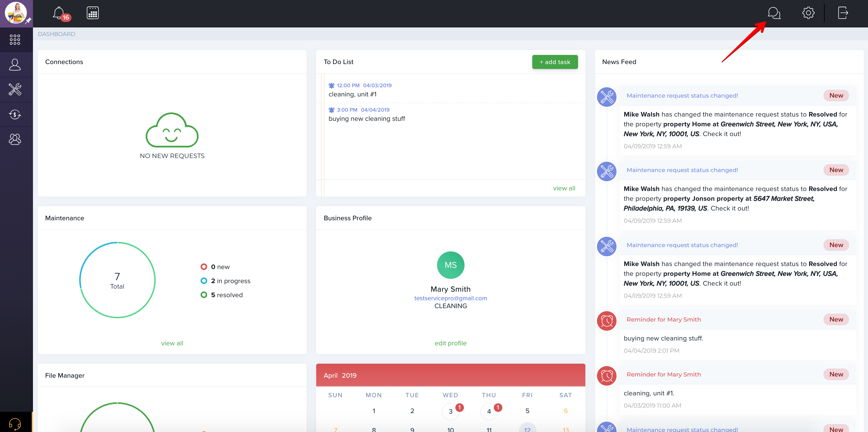Viewport: 868px width, 432px height.
Task: Click the logout icon
Action: pyautogui.click(x=843, y=13)
